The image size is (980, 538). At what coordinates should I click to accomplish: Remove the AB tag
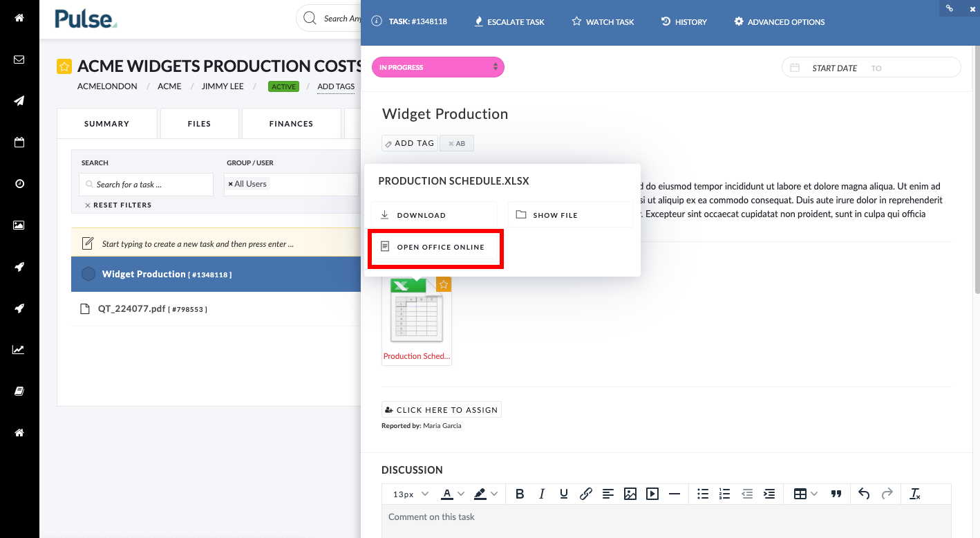tap(451, 144)
